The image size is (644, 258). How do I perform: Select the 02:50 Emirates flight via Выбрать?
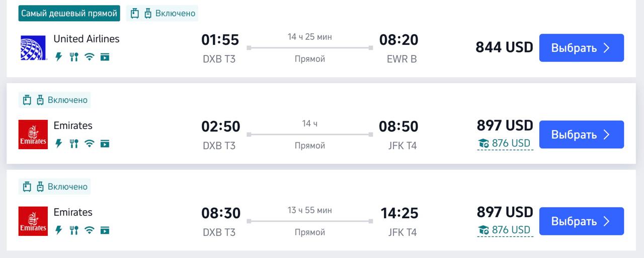(582, 135)
